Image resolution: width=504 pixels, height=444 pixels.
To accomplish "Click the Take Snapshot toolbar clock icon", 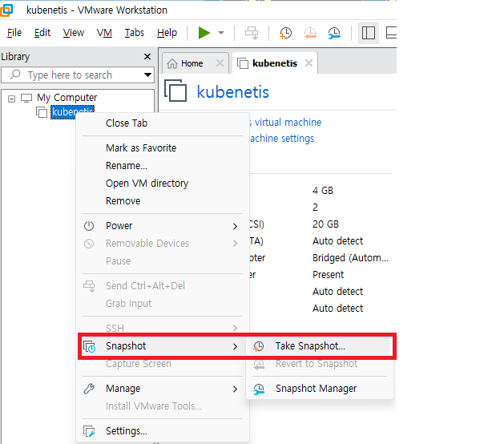I will point(285,33).
